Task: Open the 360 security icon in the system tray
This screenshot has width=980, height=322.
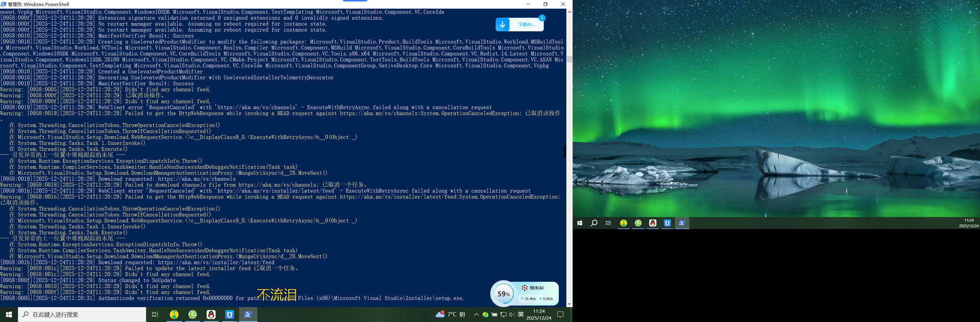Action: [x=485, y=315]
